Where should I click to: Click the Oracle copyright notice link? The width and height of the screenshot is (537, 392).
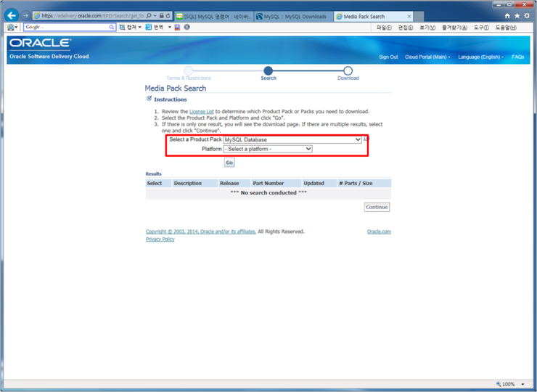click(201, 232)
